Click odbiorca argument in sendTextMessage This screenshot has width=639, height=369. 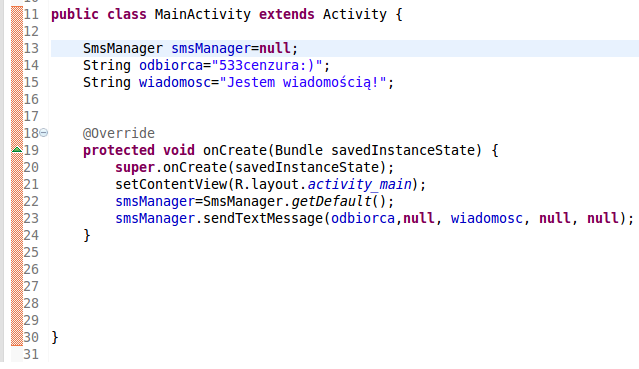(x=363, y=219)
